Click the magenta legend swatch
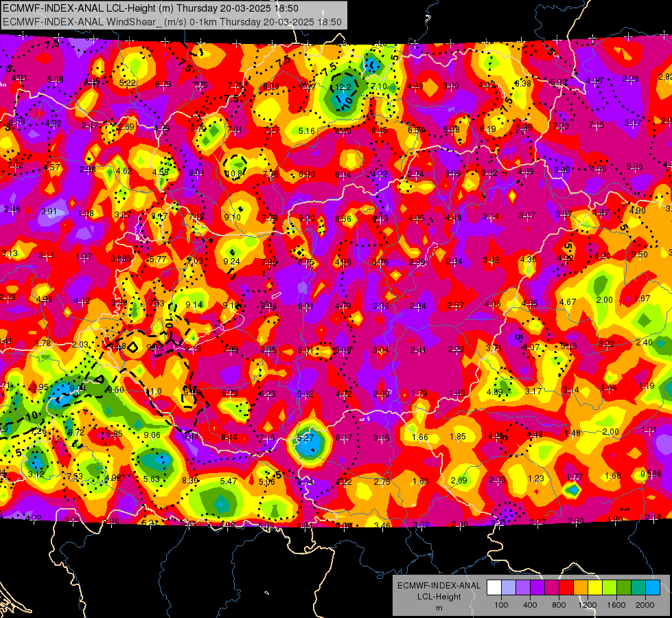The height and width of the screenshot is (618, 672). pos(552,588)
